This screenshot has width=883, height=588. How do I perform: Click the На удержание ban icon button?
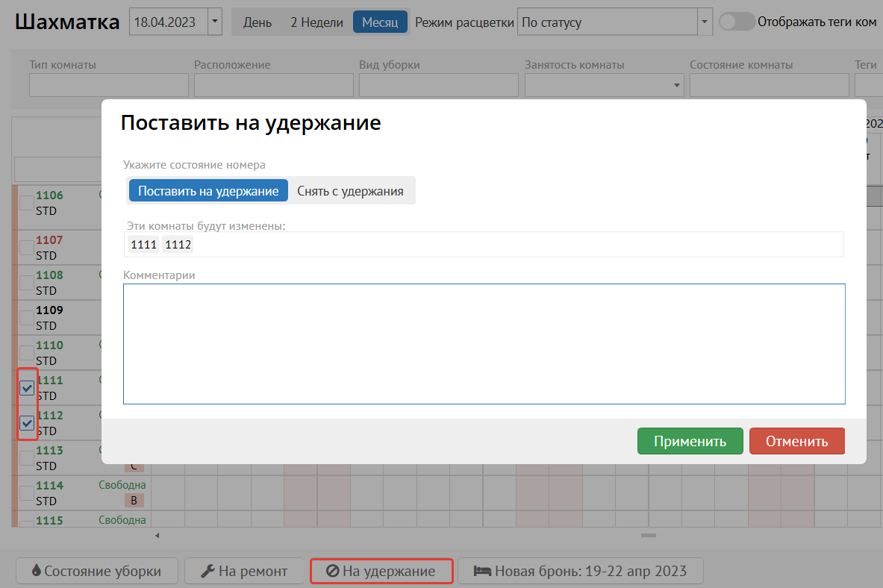point(381,571)
